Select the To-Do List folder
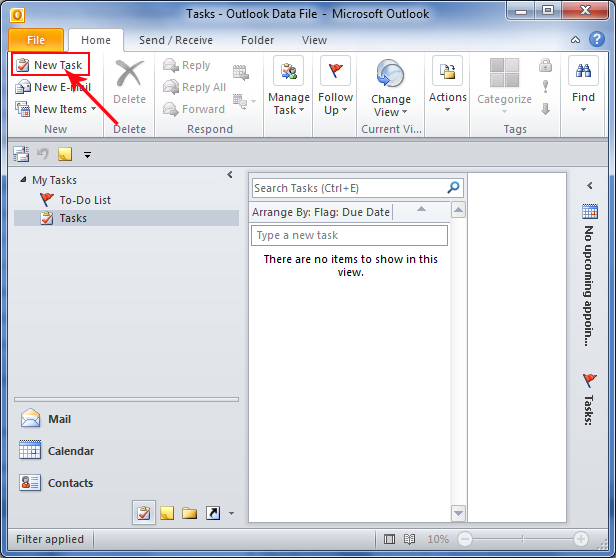Viewport: 616px width, 558px height. [75, 200]
